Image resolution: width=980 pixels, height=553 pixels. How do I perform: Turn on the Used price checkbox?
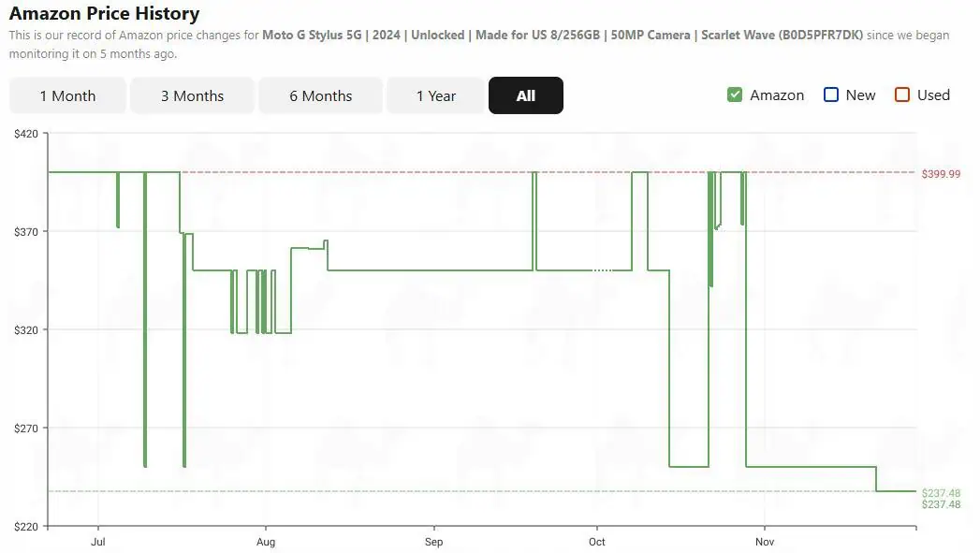coord(902,95)
